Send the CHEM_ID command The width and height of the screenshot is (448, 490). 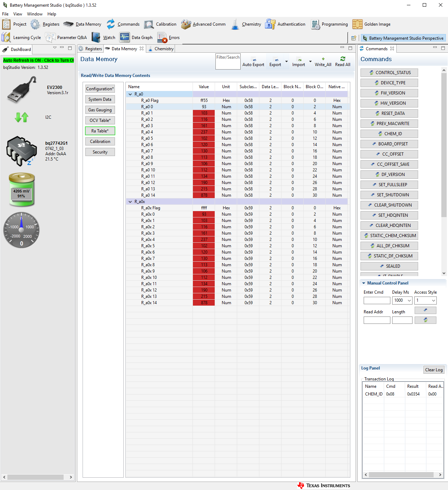click(x=389, y=134)
